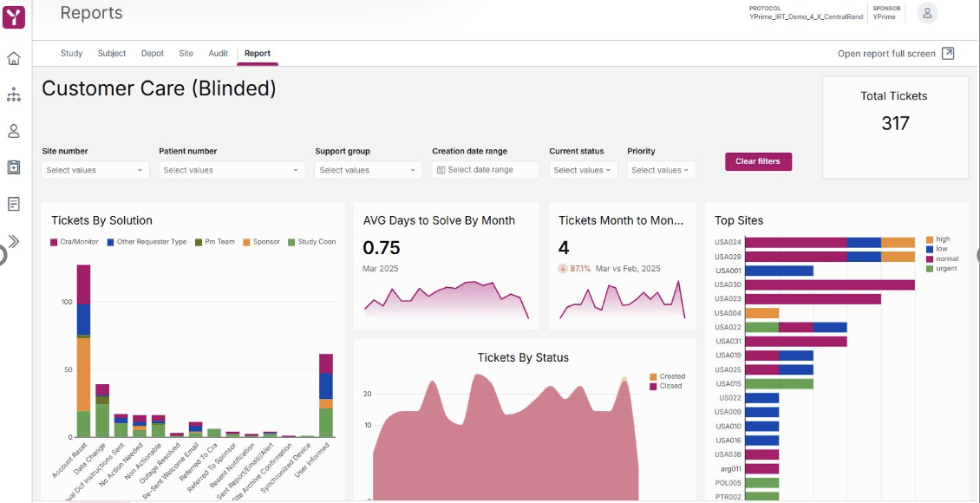980x503 pixels.
Task: Click the Customer Care (Blinded) heading
Action: coord(159,88)
